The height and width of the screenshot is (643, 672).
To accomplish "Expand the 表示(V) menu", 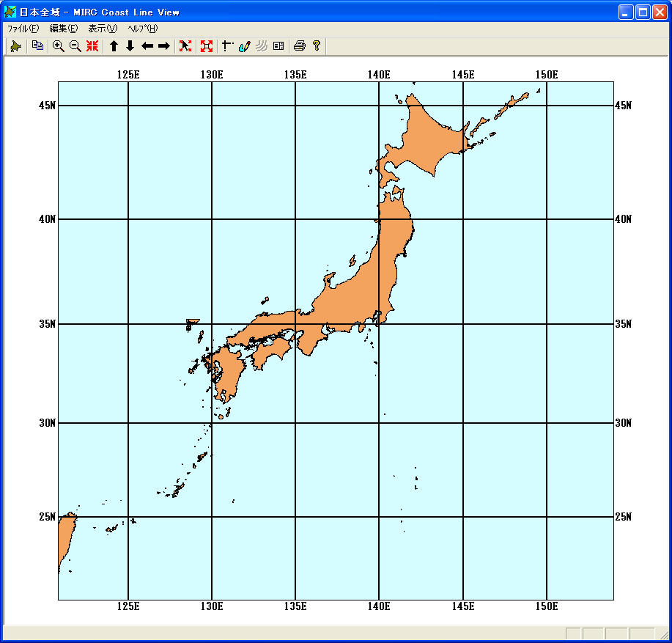I will pyautogui.click(x=103, y=29).
